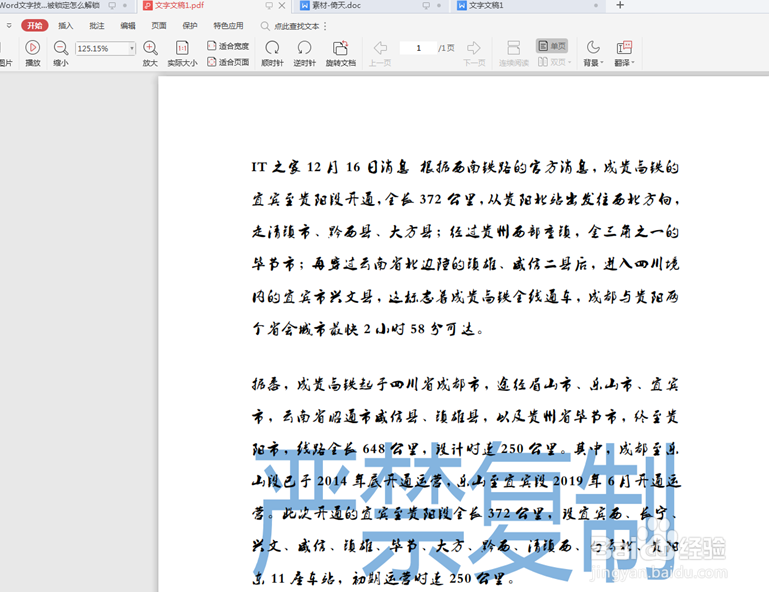The height and width of the screenshot is (599, 769).
Task: Click the document text 'IT 之家 12 月 16 日消息'
Action: pyautogui.click(x=330, y=167)
